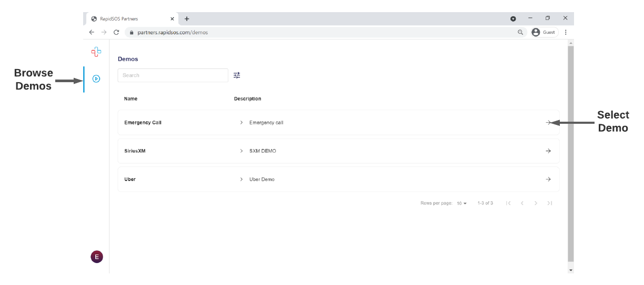Select the Uber row name
Viewport: 644px width, 285px height.
coord(130,180)
